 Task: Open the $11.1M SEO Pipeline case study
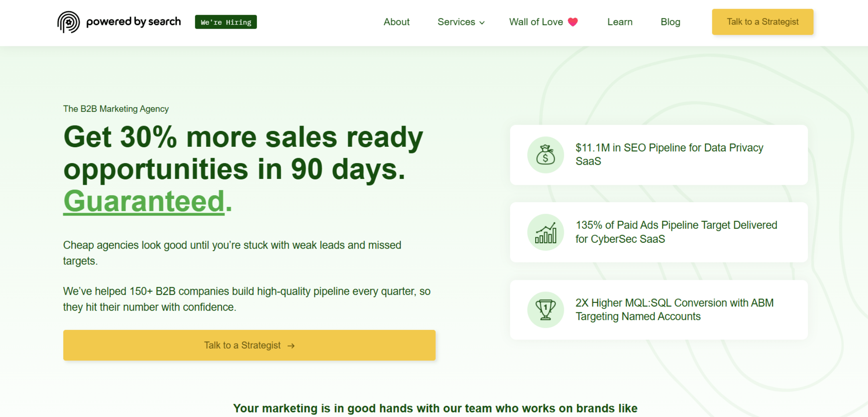pyautogui.click(x=659, y=155)
